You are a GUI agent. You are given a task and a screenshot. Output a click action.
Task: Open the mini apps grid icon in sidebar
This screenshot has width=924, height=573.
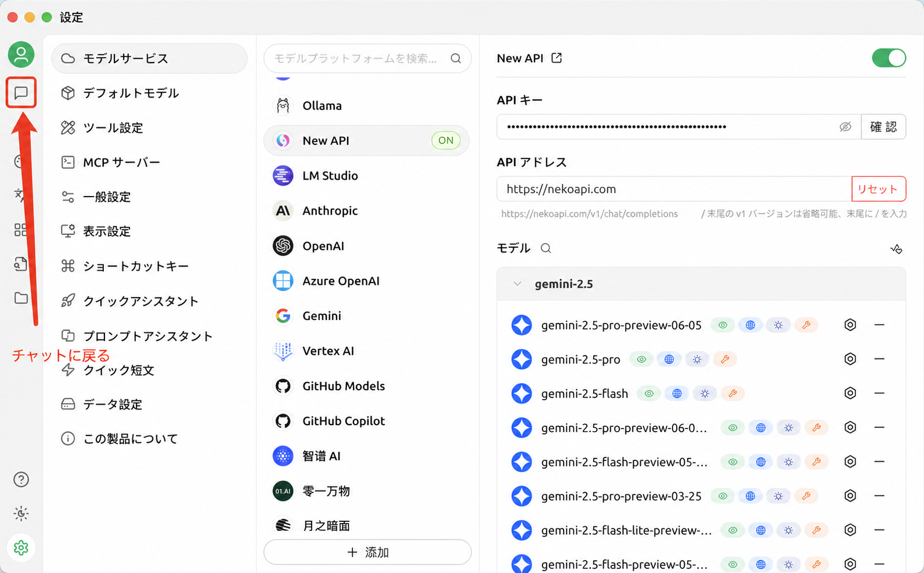(x=21, y=230)
